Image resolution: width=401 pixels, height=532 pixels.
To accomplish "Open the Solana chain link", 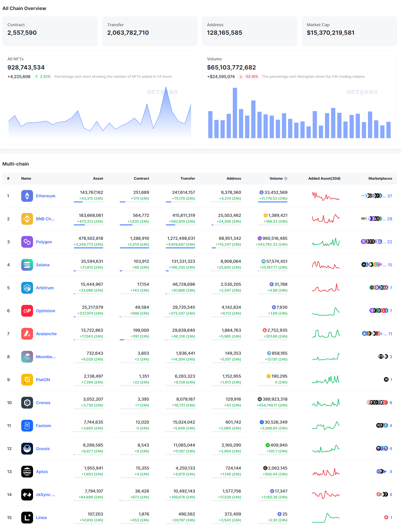I will click(x=43, y=265).
